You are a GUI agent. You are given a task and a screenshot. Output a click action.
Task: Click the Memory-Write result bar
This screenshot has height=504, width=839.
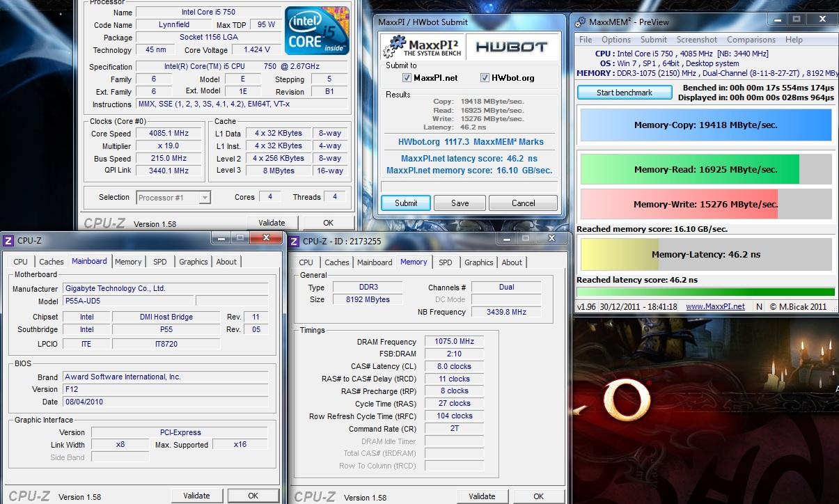tap(705, 205)
